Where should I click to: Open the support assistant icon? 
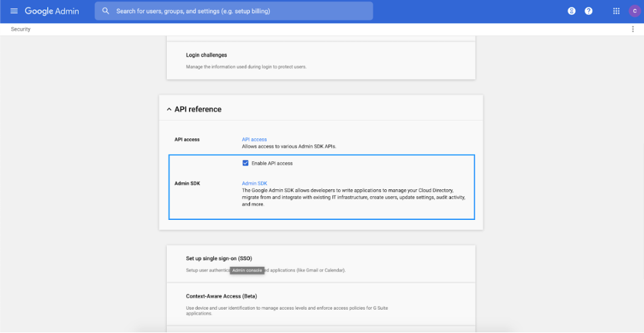(571, 11)
